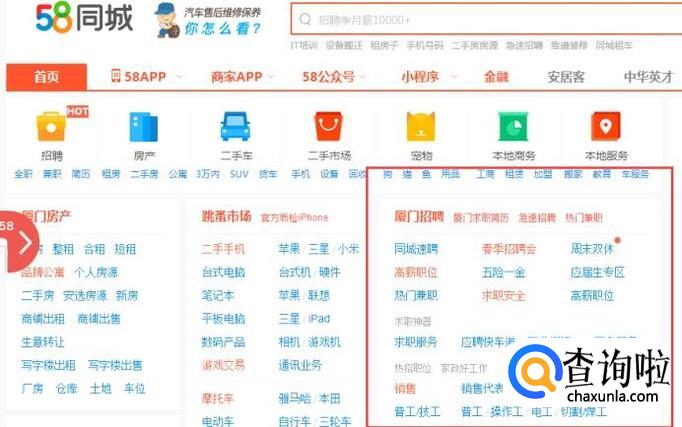The width and height of the screenshot is (682, 427).
Task: Click the search magnifier icon
Action: (305, 20)
